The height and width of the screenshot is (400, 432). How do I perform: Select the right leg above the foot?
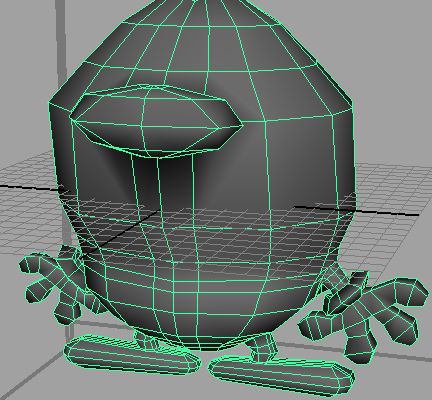[263, 348]
